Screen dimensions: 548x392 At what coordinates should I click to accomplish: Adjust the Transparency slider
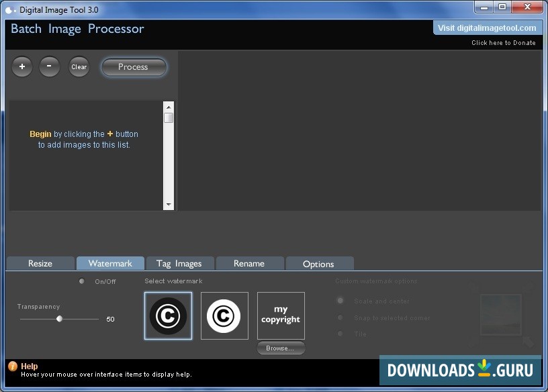coord(59,320)
